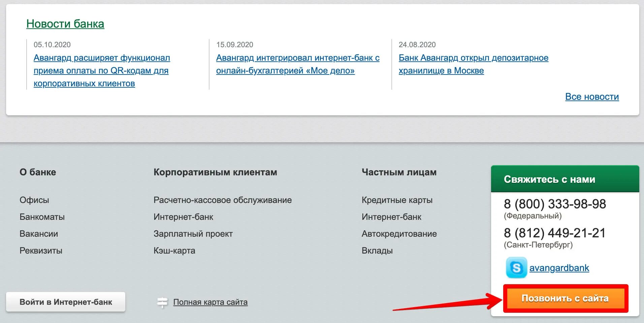644x323 pixels.
Task: Click the date 05.10.2020
Action: point(52,45)
